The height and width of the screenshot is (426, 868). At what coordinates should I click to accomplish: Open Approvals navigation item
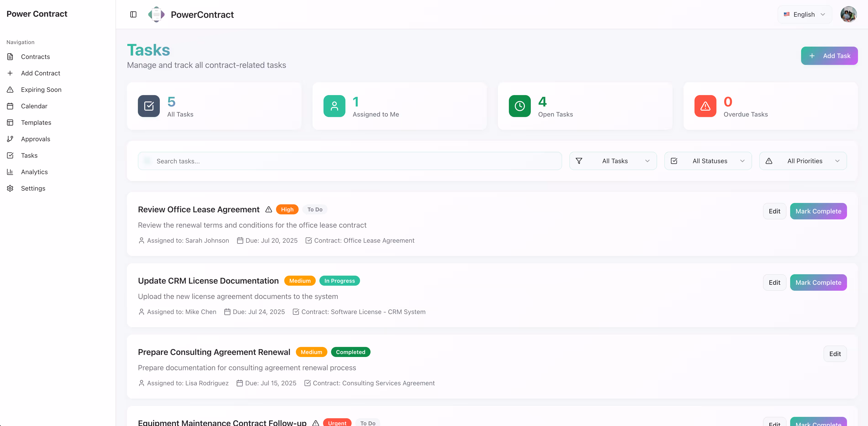pyautogui.click(x=35, y=139)
